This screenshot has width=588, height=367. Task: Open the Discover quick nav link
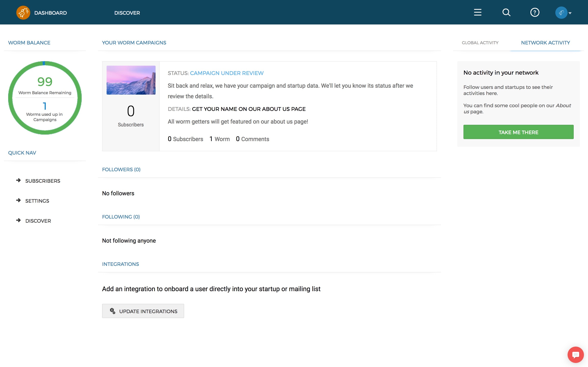[38, 221]
